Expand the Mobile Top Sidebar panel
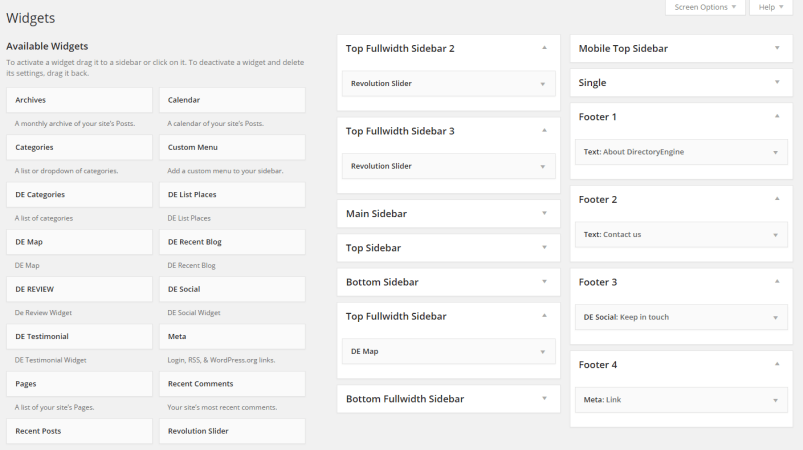 click(x=776, y=48)
